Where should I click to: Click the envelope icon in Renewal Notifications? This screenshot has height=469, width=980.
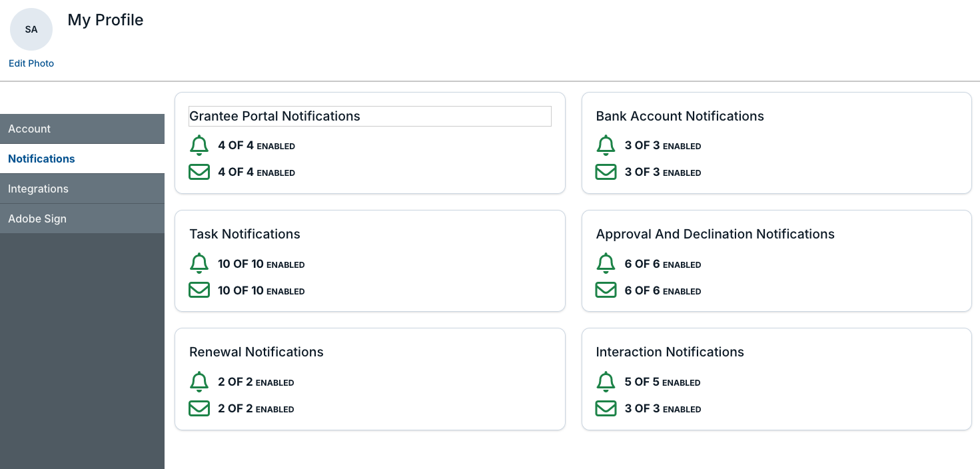[x=199, y=408]
